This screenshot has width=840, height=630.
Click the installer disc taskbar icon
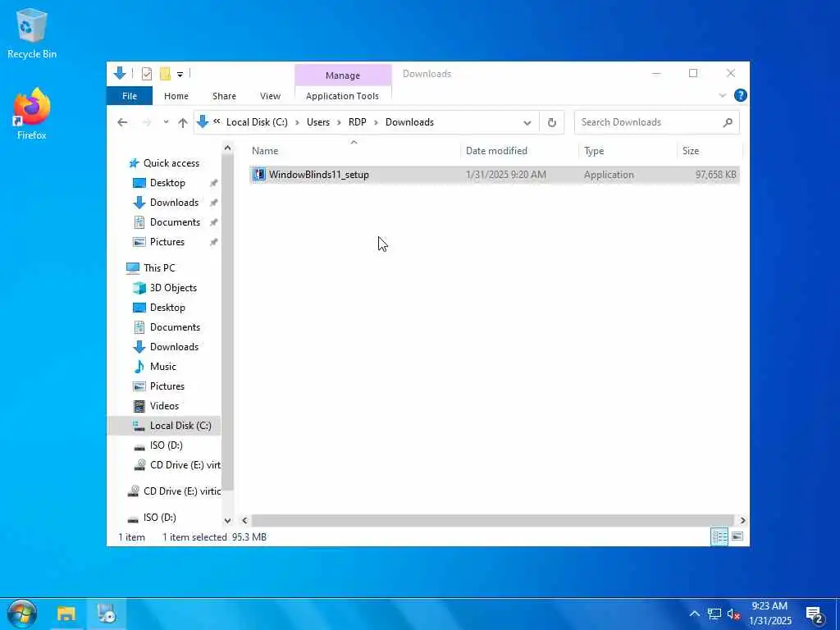[x=106, y=614]
